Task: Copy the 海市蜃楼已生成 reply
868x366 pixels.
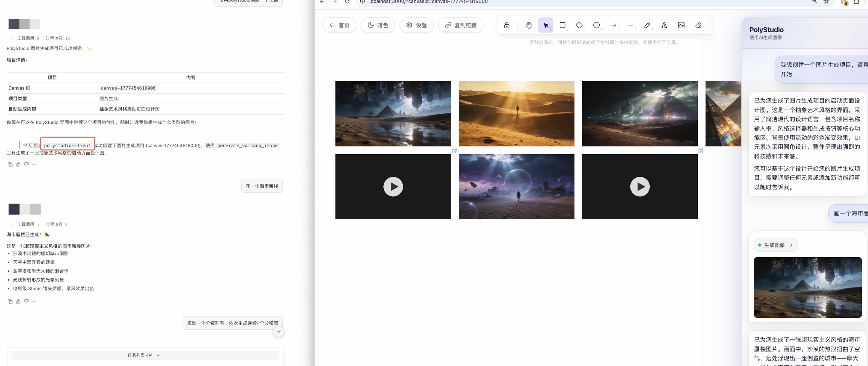Action: coord(10,301)
